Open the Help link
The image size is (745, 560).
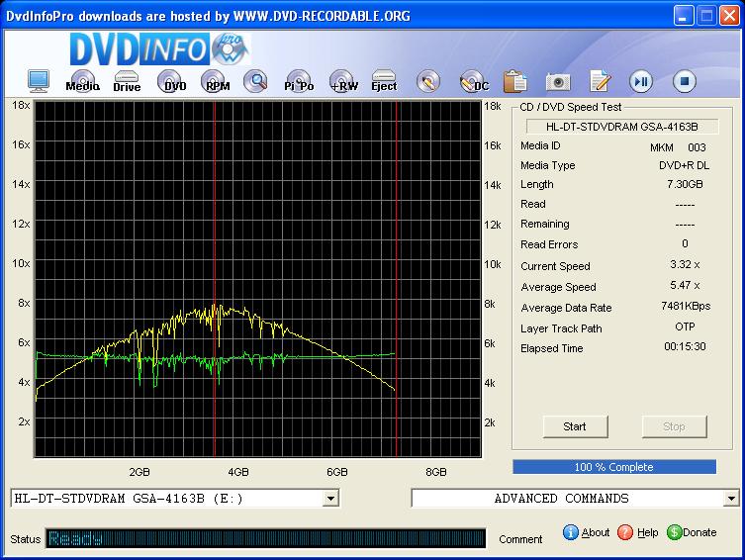pos(638,532)
